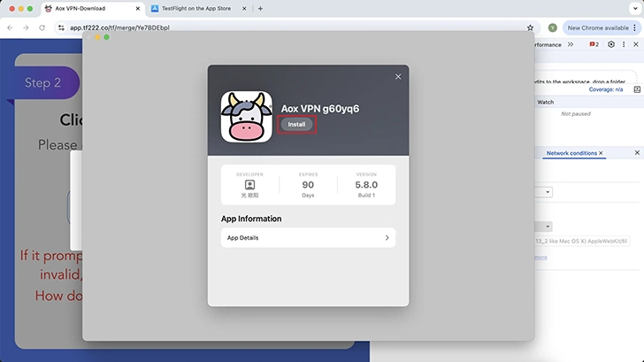This screenshot has height=362, width=644.
Task: Close the TestFlight app dialog with the X
Action: click(398, 77)
